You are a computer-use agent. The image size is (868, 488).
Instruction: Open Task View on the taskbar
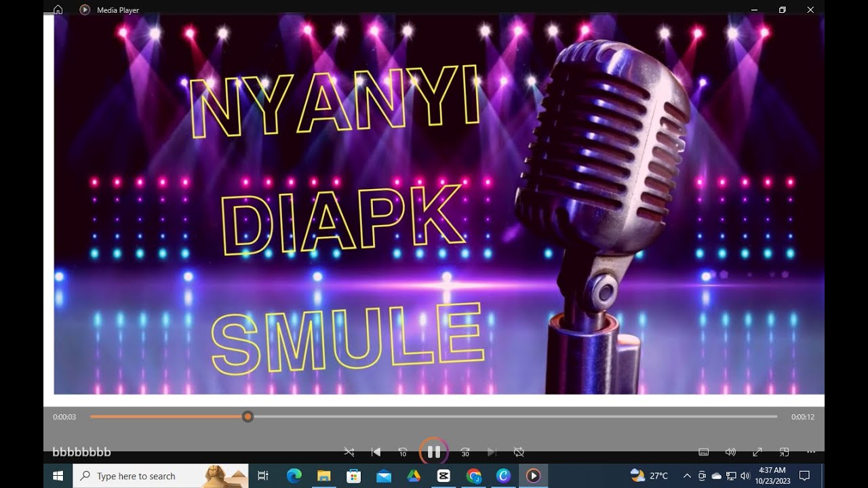(x=263, y=476)
